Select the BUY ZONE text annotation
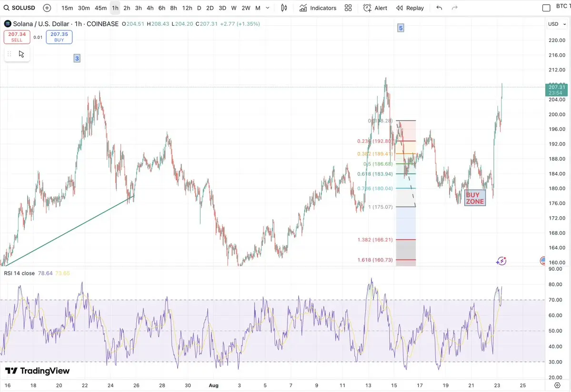This screenshot has height=392, width=571. (x=475, y=198)
